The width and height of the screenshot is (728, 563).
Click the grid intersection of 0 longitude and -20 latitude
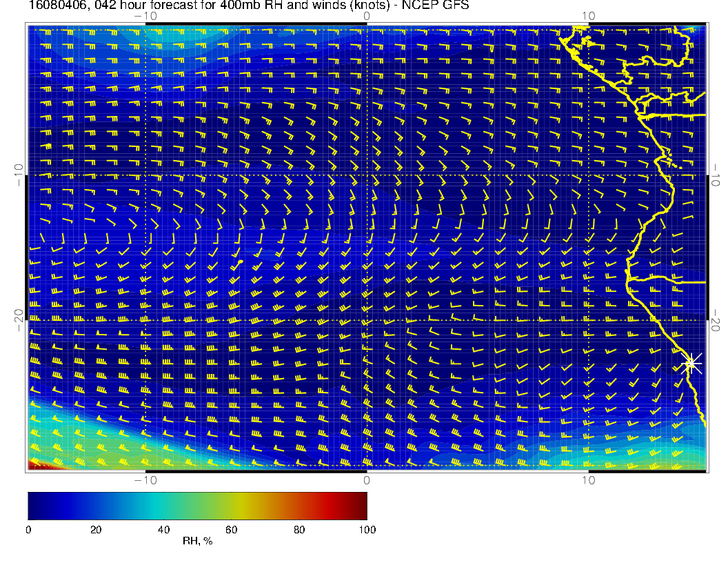[x=366, y=320]
